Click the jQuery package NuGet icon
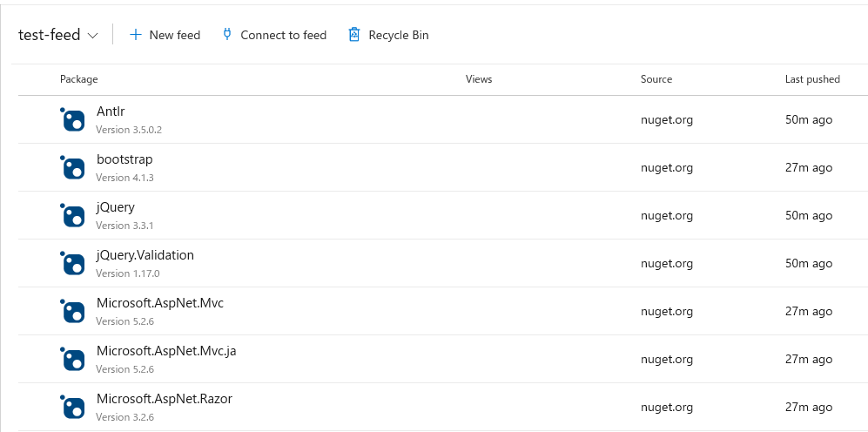Image resolution: width=868 pixels, height=432 pixels. (x=72, y=215)
